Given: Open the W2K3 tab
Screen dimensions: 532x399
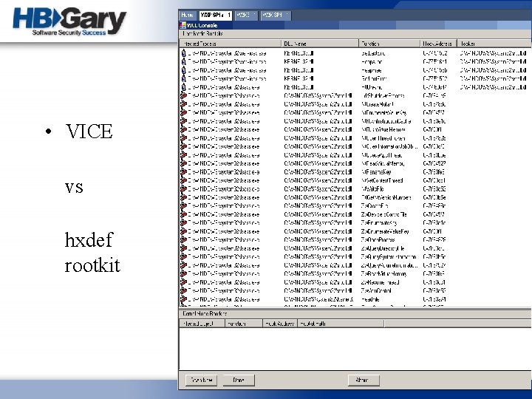Looking at the screenshot, I should (245, 16).
